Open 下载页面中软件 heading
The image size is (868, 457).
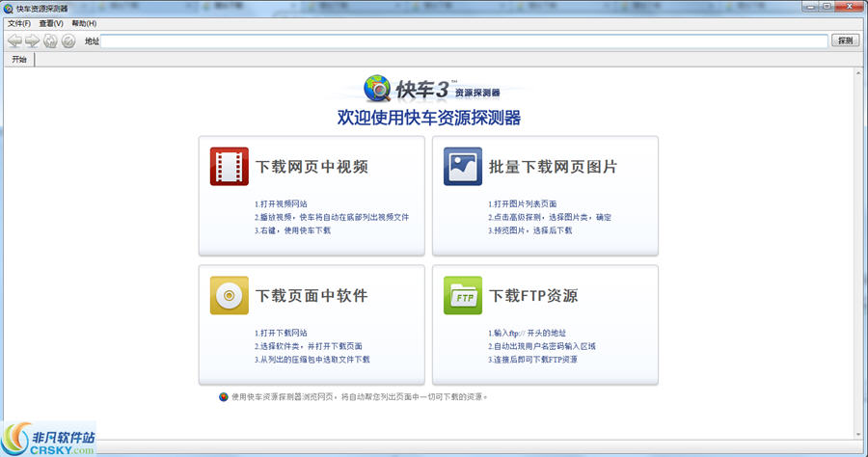[x=312, y=295]
